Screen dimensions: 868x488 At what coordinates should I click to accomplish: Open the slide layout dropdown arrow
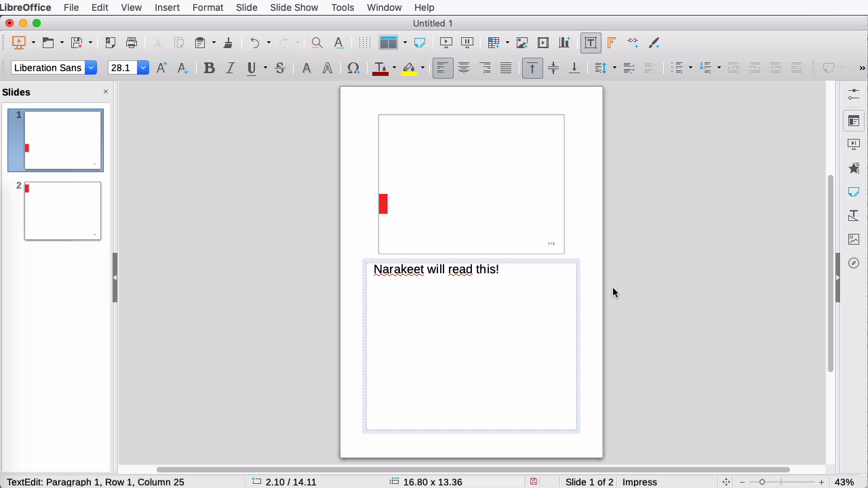tap(405, 43)
